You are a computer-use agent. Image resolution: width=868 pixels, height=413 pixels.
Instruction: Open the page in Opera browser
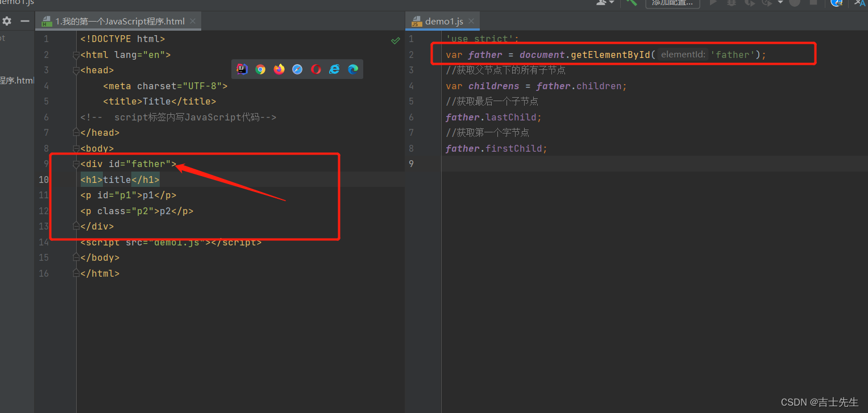point(316,69)
